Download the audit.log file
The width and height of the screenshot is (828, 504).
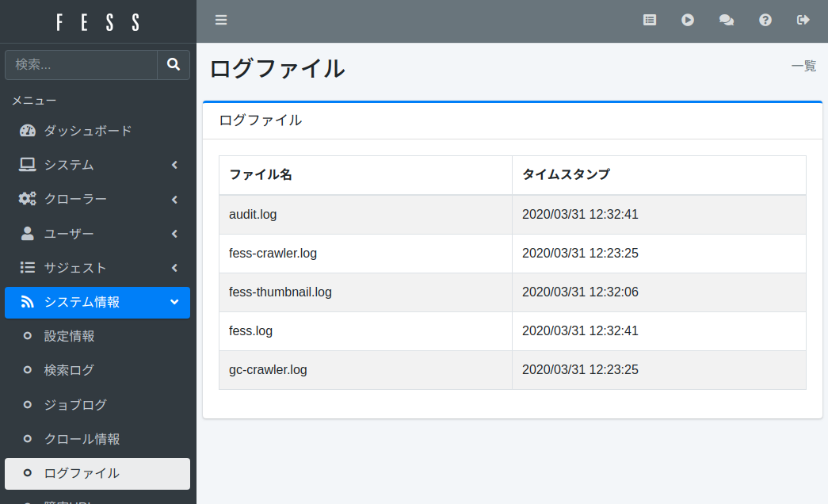coord(253,215)
